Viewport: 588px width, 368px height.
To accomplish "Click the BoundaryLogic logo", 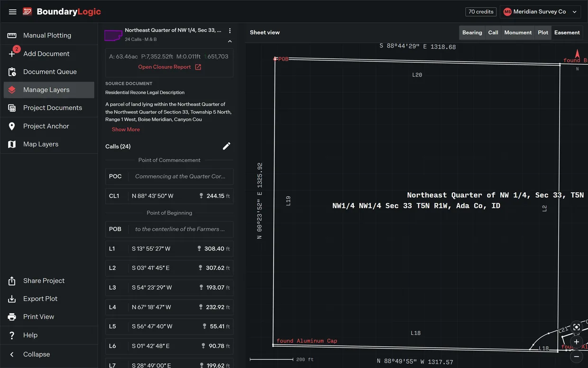I will pyautogui.click(x=62, y=12).
